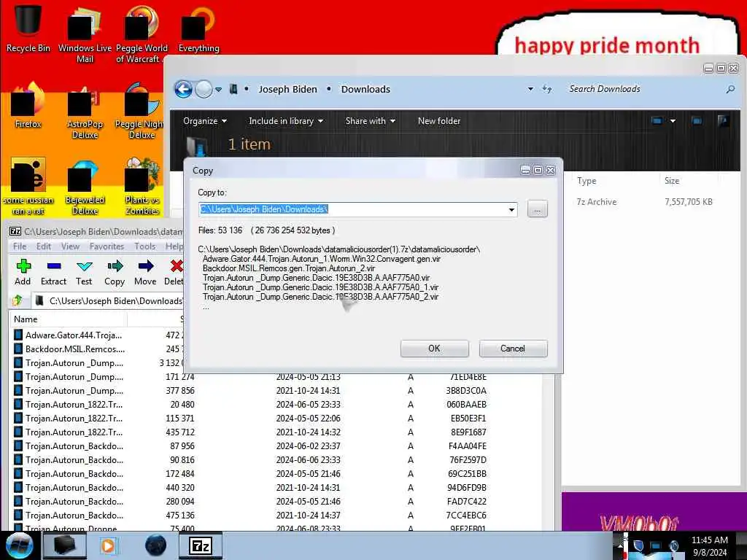
Task: Click the 7-Zip address path field
Action: coord(109,301)
